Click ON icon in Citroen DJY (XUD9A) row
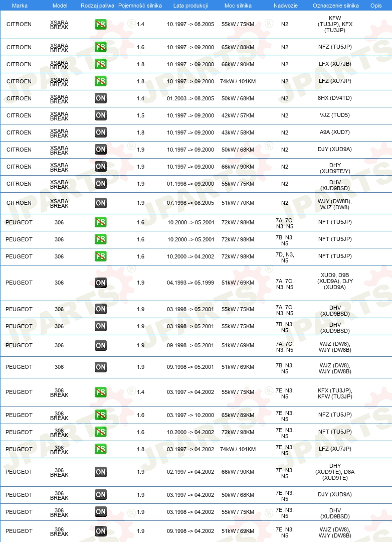Screen dimensions: 392x542 tap(100, 150)
